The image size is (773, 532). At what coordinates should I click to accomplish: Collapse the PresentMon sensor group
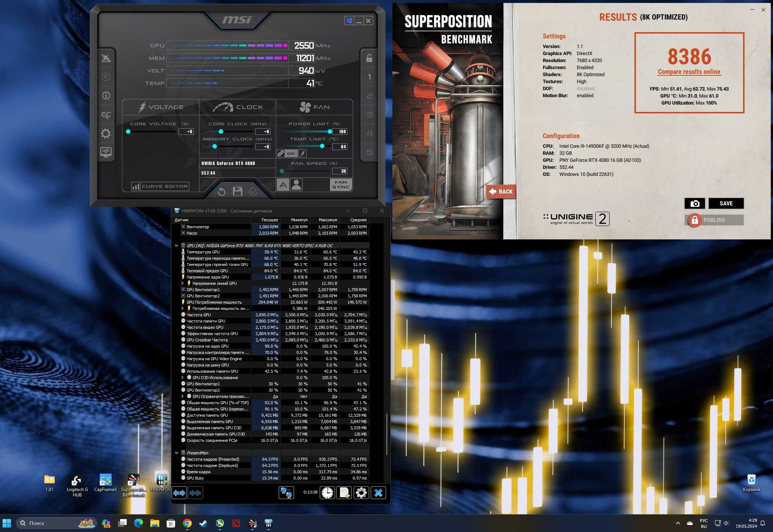[x=177, y=453]
